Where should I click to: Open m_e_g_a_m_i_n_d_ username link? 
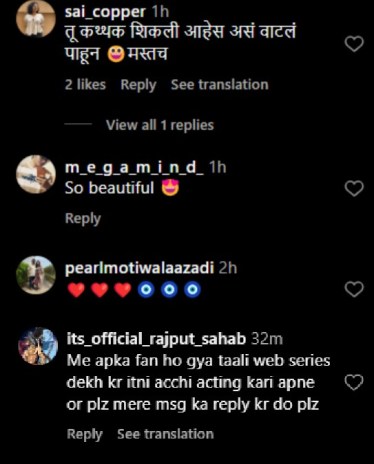134,167
